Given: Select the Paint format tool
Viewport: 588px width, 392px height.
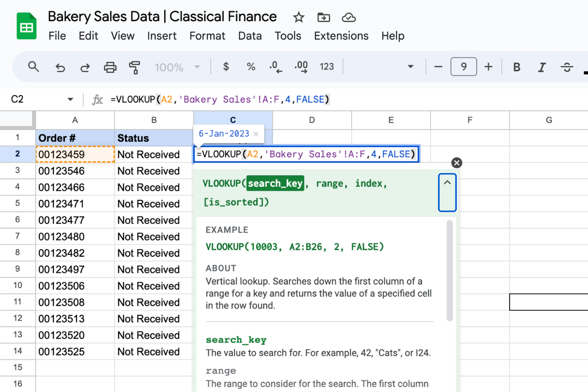Looking at the screenshot, I should (x=134, y=66).
